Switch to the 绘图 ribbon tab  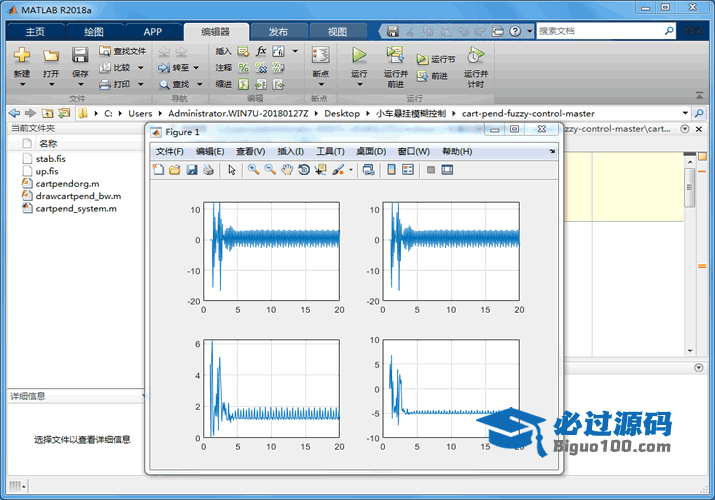pos(94,32)
